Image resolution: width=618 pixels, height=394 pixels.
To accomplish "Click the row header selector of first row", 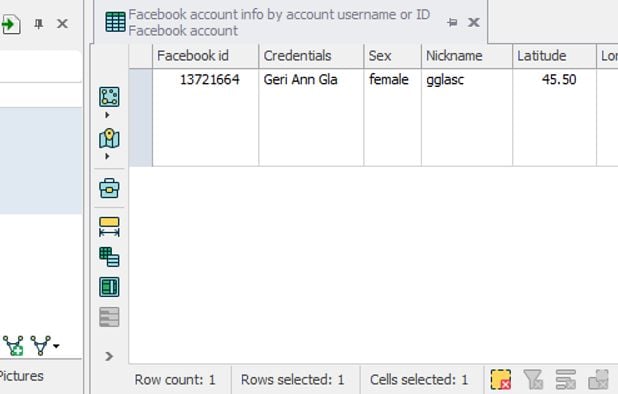I will click(140, 117).
